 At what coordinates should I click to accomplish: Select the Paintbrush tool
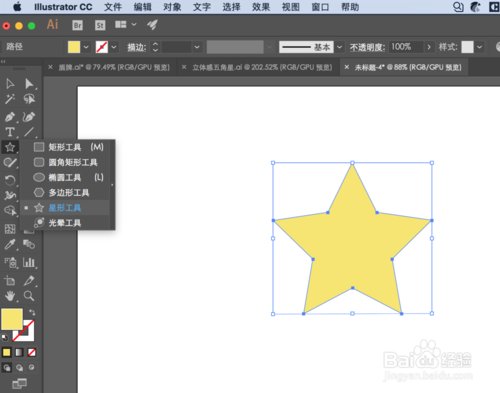point(10,162)
